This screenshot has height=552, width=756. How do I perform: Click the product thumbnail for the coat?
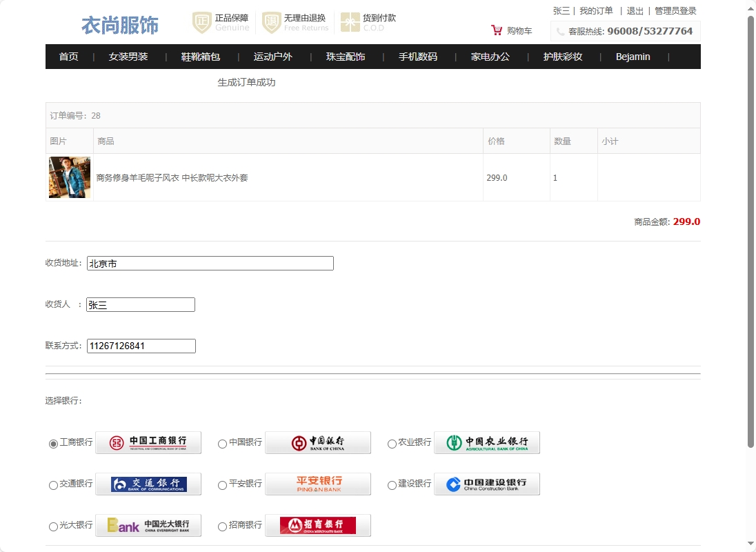pos(69,177)
